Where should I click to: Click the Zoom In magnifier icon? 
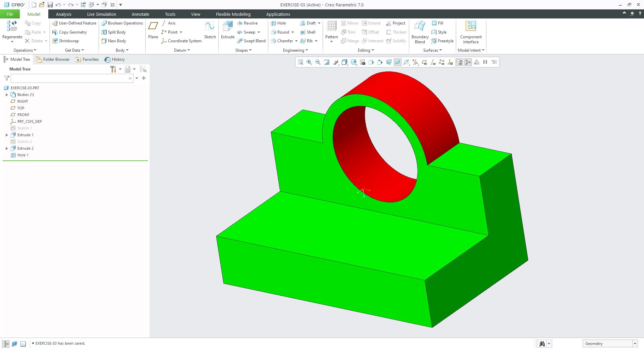pyautogui.click(x=309, y=62)
